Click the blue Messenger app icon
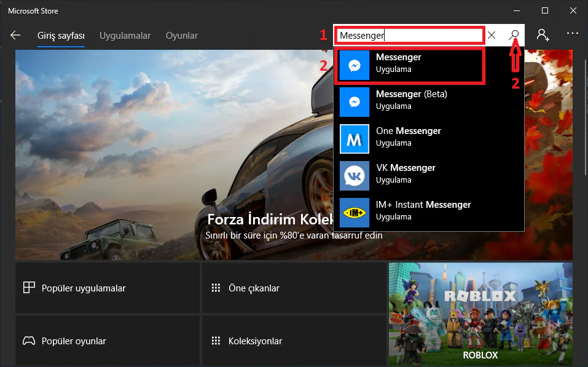 point(355,65)
